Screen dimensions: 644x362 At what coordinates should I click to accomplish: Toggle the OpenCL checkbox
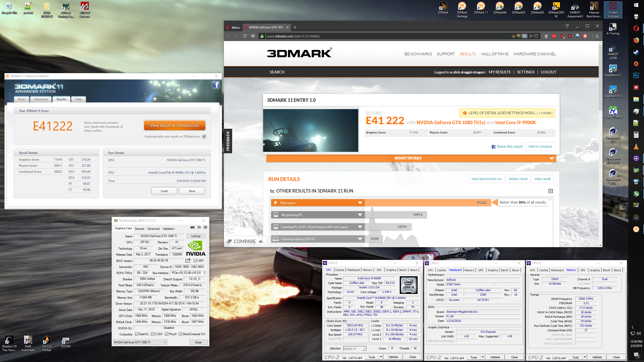pyautogui.click(x=137, y=334)
